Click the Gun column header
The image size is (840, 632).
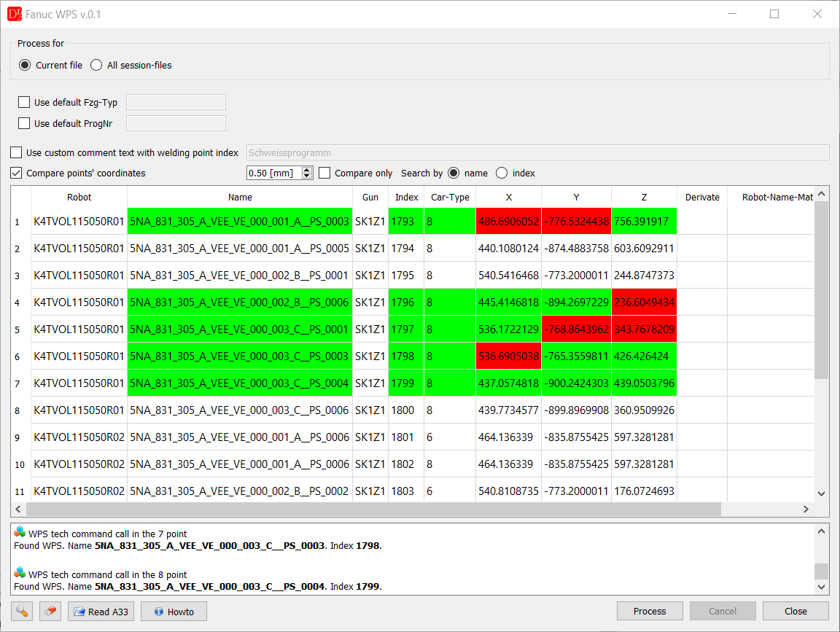(370, 197)
